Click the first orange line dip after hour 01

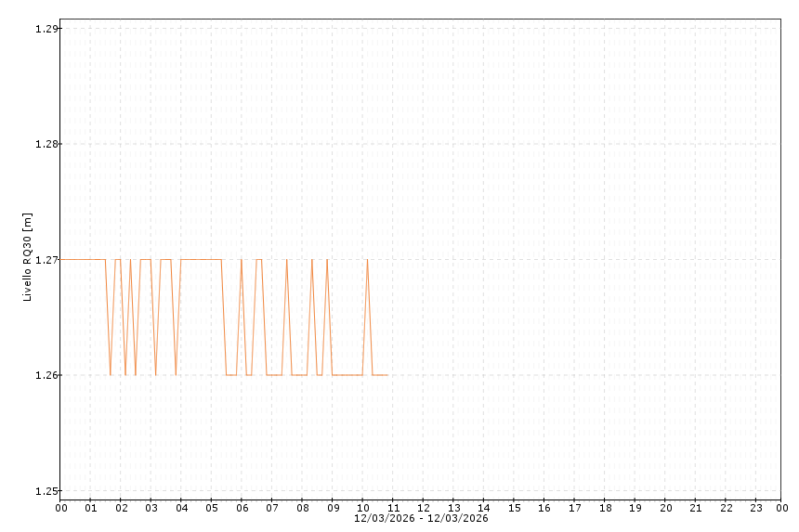tap(111, 374)
